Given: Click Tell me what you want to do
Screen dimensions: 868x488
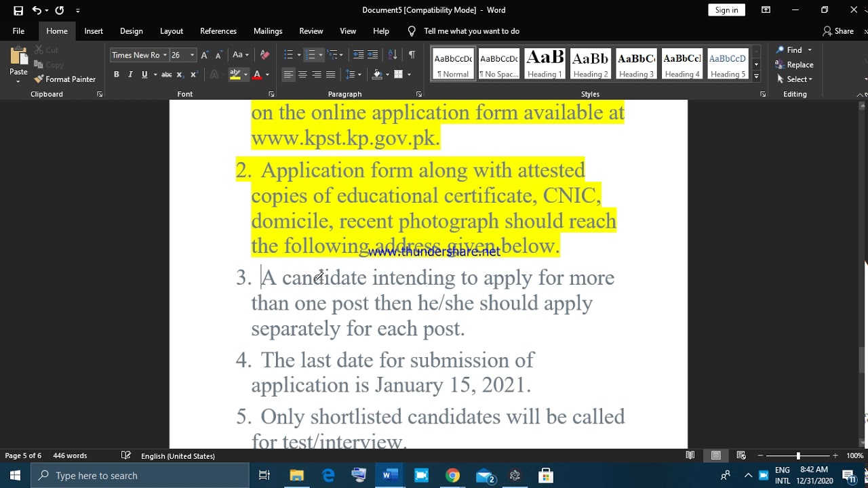Looking at the screenshot, I should (x=464, y=31).
